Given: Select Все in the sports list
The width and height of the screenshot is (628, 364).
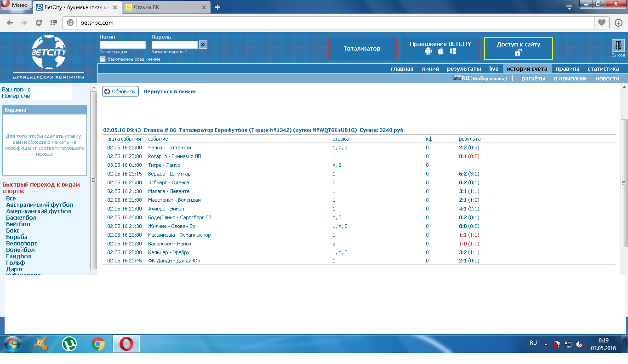Looking at the screenshot, I should pyautogui.click(x=11, y=198).
